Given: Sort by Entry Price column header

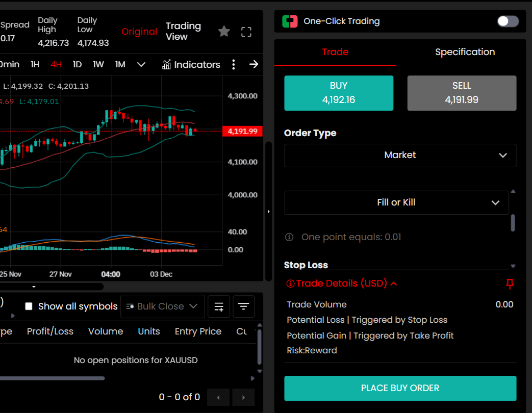Looking at the screenshot, I should [198, 331].
